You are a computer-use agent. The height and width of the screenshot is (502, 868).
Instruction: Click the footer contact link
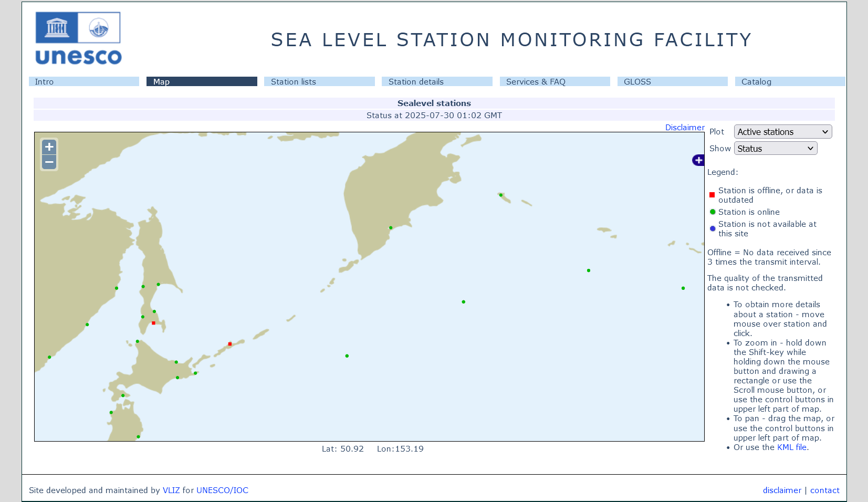point(824,490)
